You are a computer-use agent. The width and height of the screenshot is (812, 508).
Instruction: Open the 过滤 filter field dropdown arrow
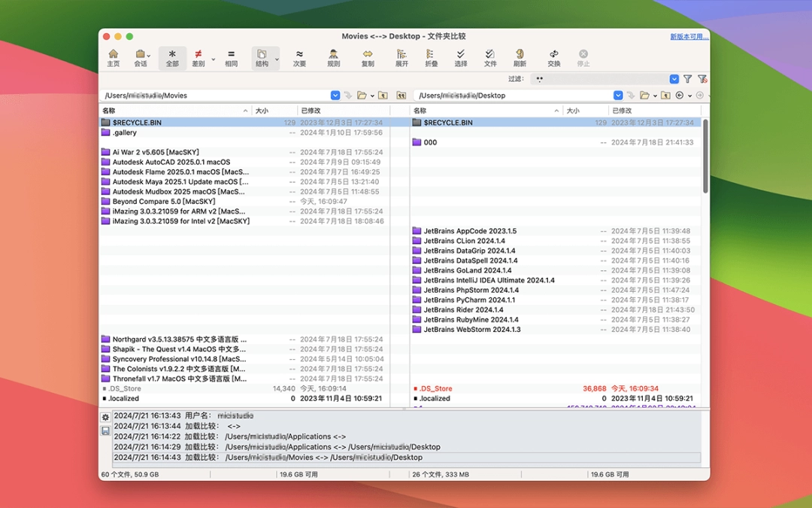(674, 79)
